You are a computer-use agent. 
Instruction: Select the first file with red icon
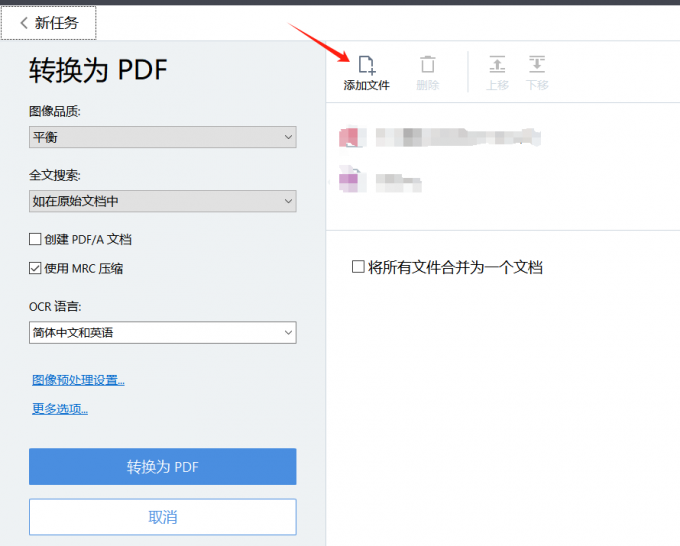point(440,137)
